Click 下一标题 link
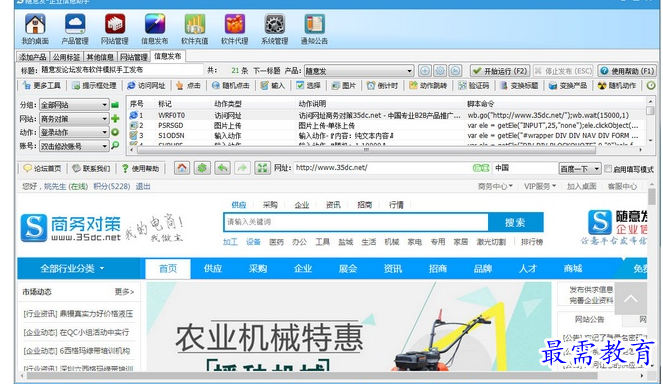This screenshot has height=384, width=663. pyautogui.click(x=266, y=71)
